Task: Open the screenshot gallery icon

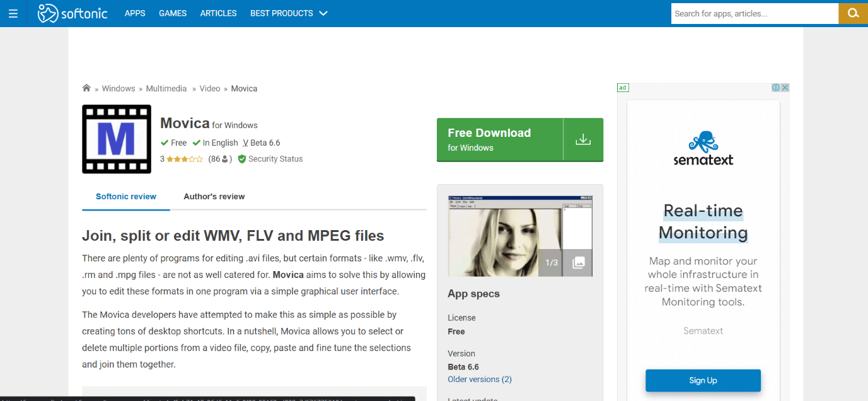Action: tap(577, 263)
